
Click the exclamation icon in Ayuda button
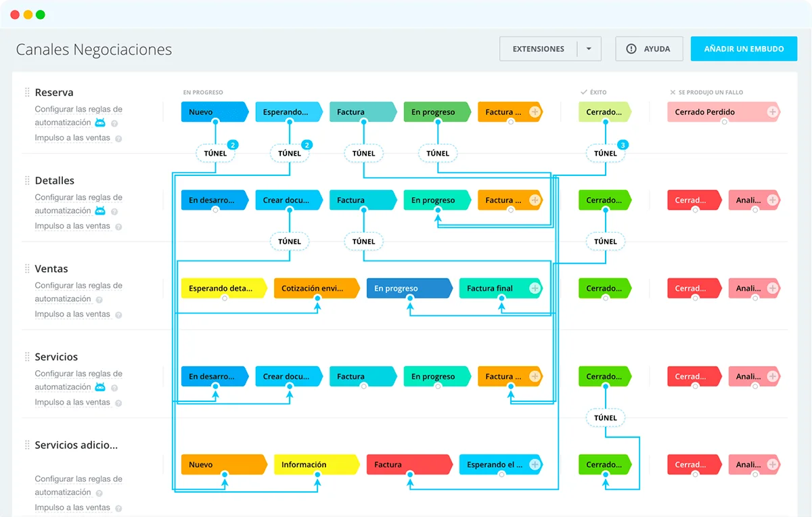tap(631, 49)
